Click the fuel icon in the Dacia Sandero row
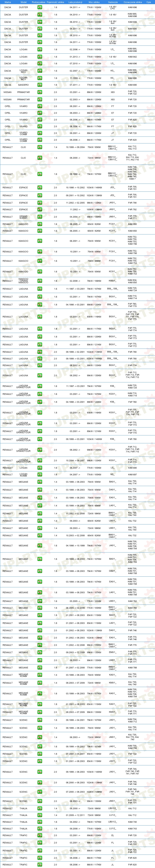Viewport: 155px width, 868px height. pos(39,85)
